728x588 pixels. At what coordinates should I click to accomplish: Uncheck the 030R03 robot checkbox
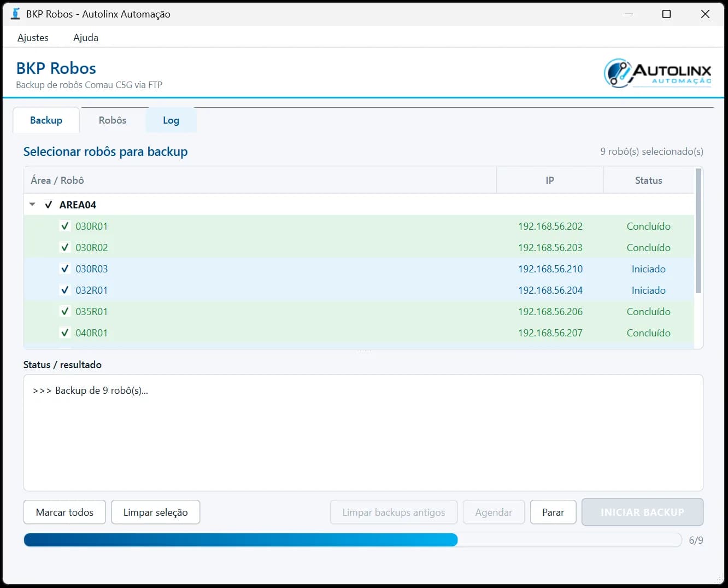point(65,269)
